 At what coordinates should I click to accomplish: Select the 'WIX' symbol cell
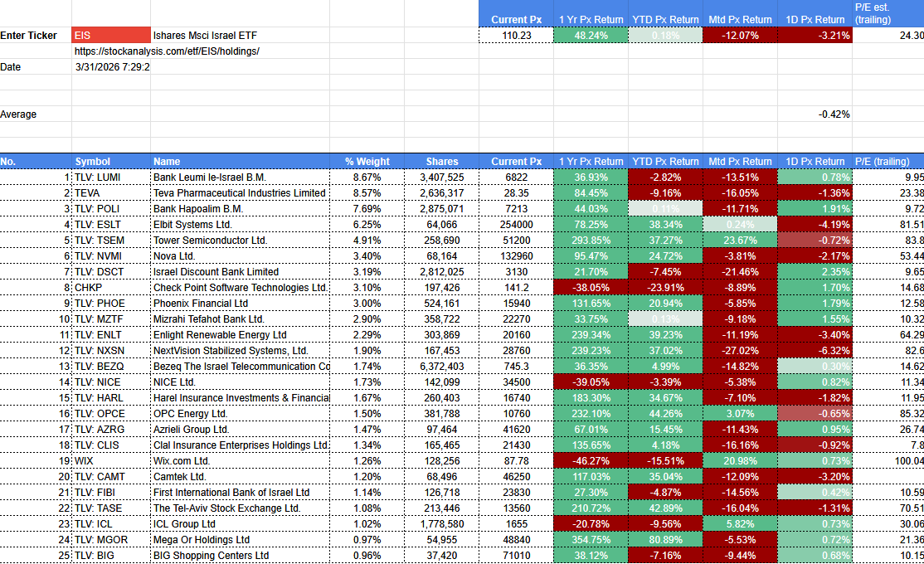coord(111,461)
